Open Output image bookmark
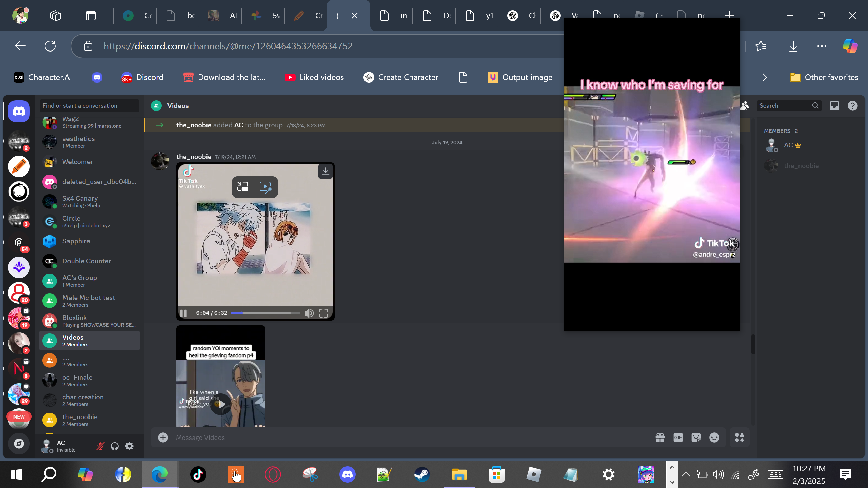Image resolution: width=868 pixels, height=488 pixels. coord(520,77)
